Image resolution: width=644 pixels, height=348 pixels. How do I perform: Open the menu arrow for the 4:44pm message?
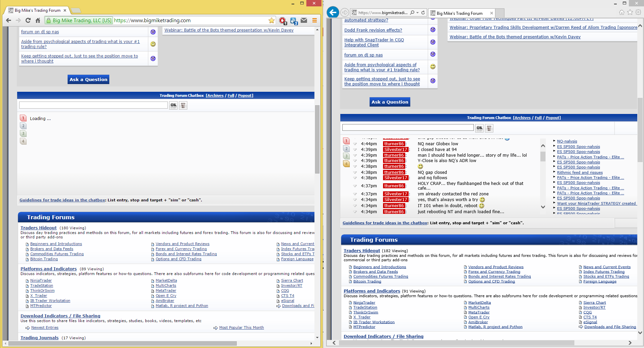coord(355,144)
